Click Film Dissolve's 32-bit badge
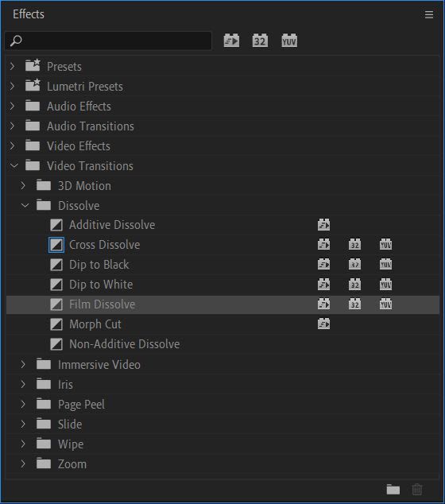Viewport: 445px width, 504px height. (354, 304)
